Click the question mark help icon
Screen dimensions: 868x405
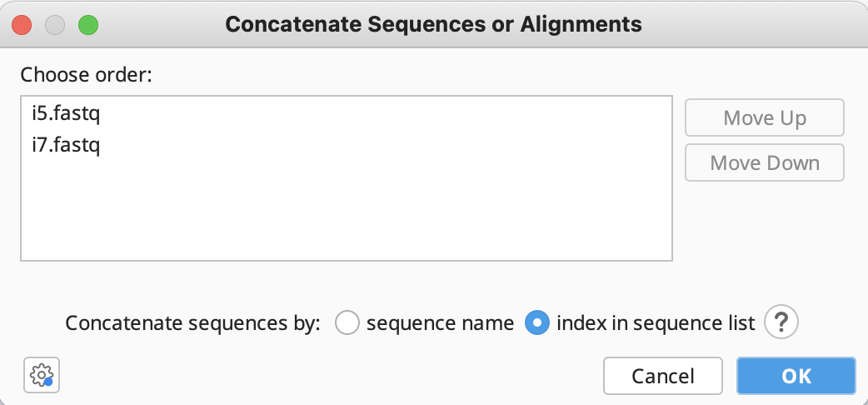click(781, 322)
